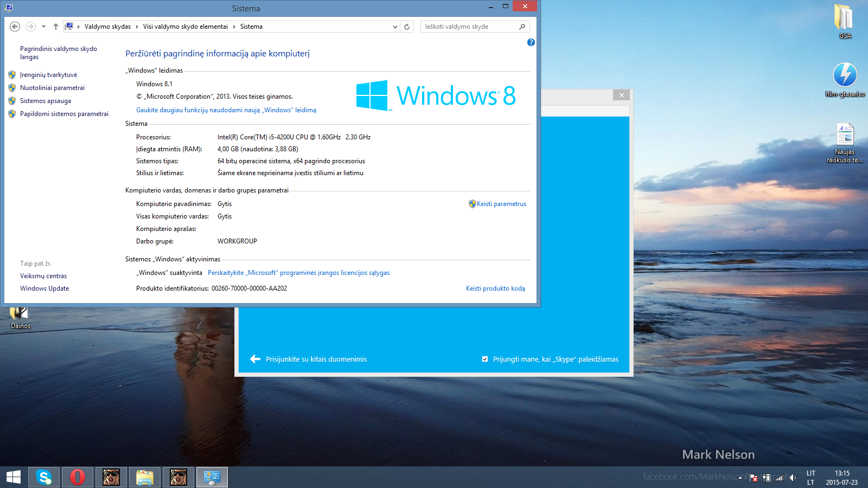868x488 pixels.
Task: Refresh the Sistema address bar
Action: click(x=407, y=27)
